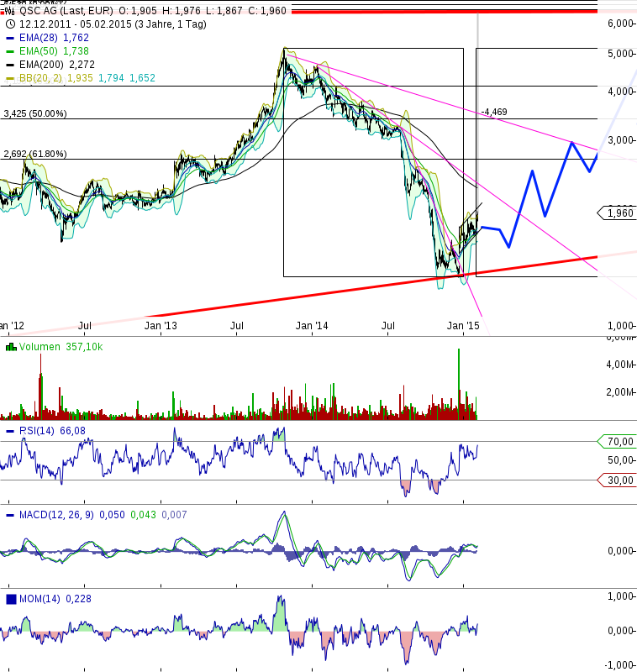The image size is (637, 672).
Task: Click the candlestick icon before QSC AG
Action: 10,11
